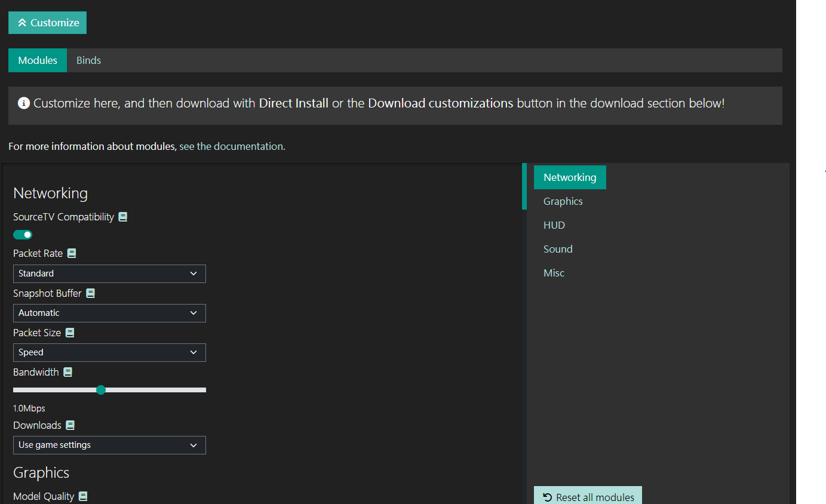The image size is (826, 504).
Task: Click the Packet Size documentation icon
Action: 70,333
